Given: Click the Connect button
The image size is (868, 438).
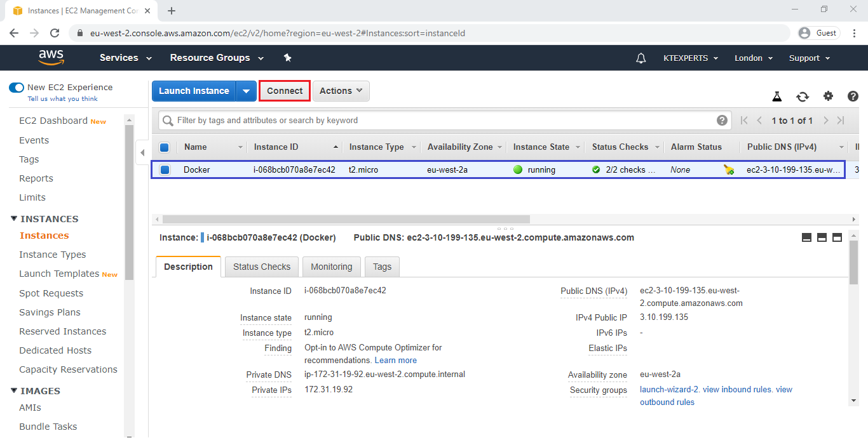Looking at the screenshot, I should point(285,91).
